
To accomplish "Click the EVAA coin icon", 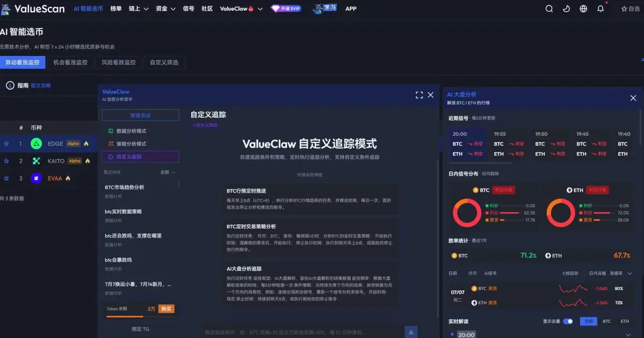I will (36, 178).
